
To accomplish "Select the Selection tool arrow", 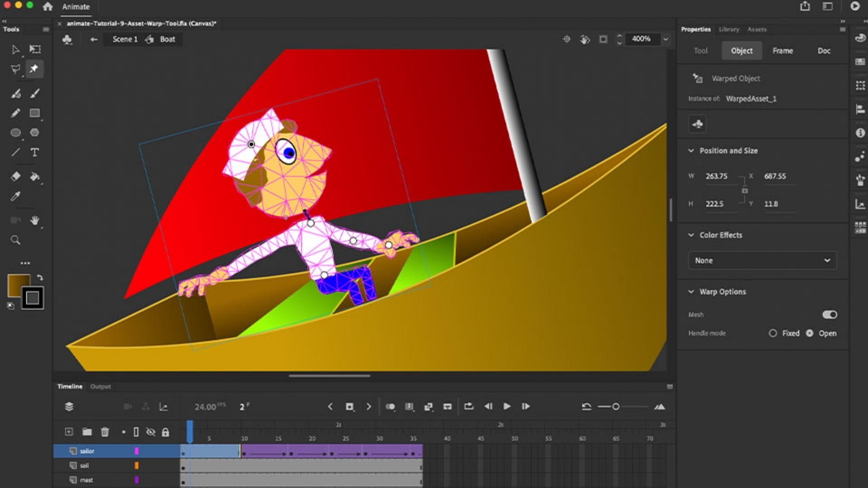I will (15, 50).
